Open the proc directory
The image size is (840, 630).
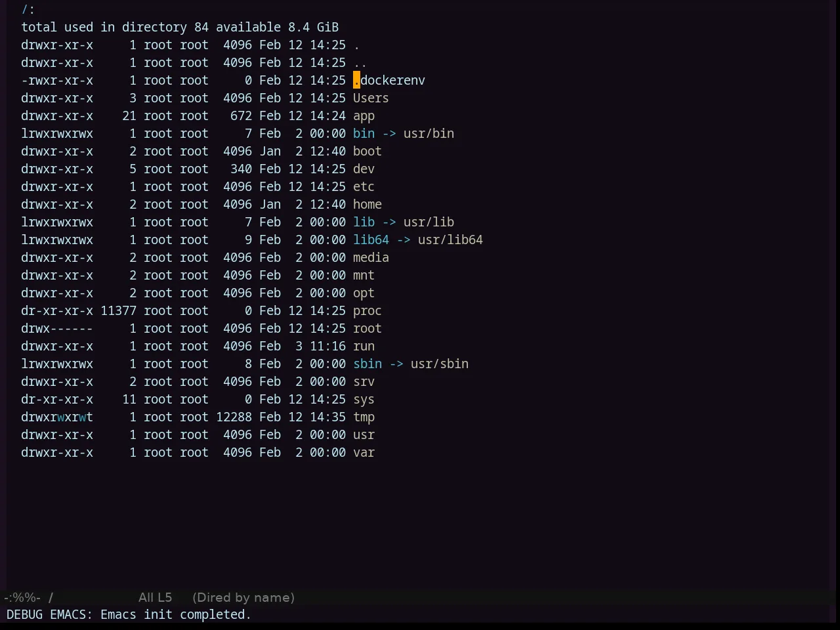tap(367, 311)
